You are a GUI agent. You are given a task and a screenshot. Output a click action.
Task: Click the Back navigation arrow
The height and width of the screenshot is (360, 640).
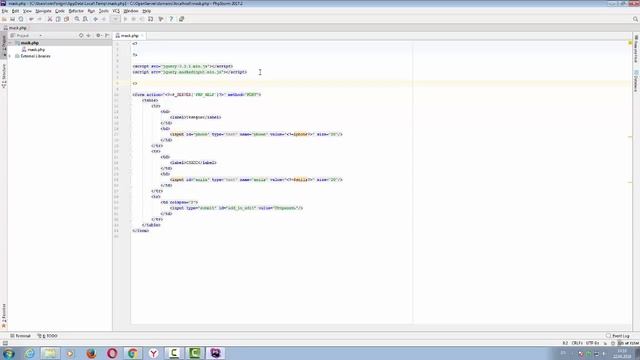(x=96, y=19)
